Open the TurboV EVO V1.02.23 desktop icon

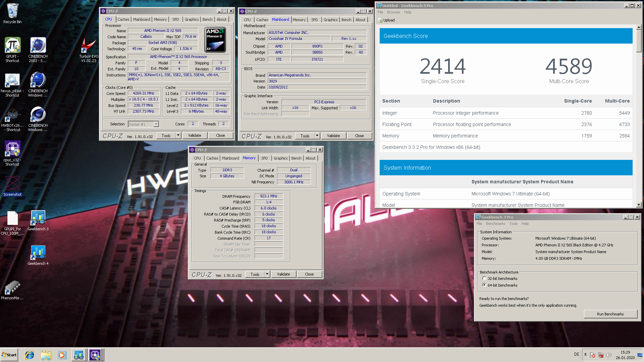[89, 50]
